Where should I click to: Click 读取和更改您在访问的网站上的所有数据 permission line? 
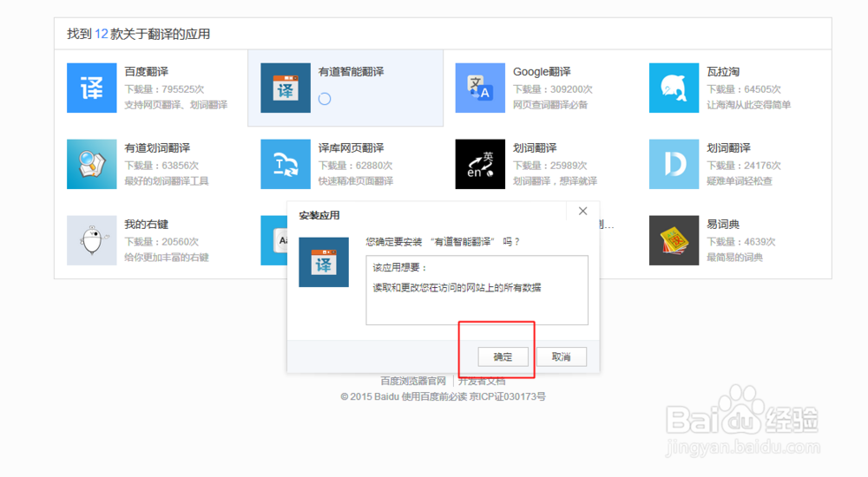click(457, 288)
